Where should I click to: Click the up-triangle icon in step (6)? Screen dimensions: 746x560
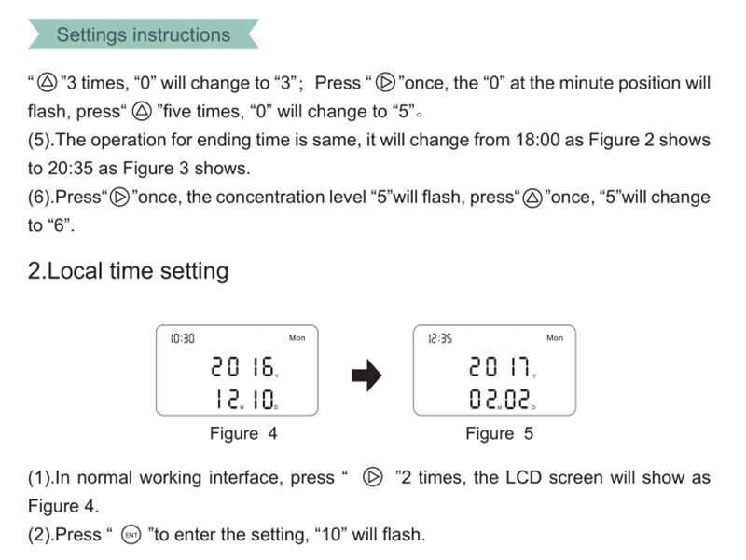[x=532, y=198]
